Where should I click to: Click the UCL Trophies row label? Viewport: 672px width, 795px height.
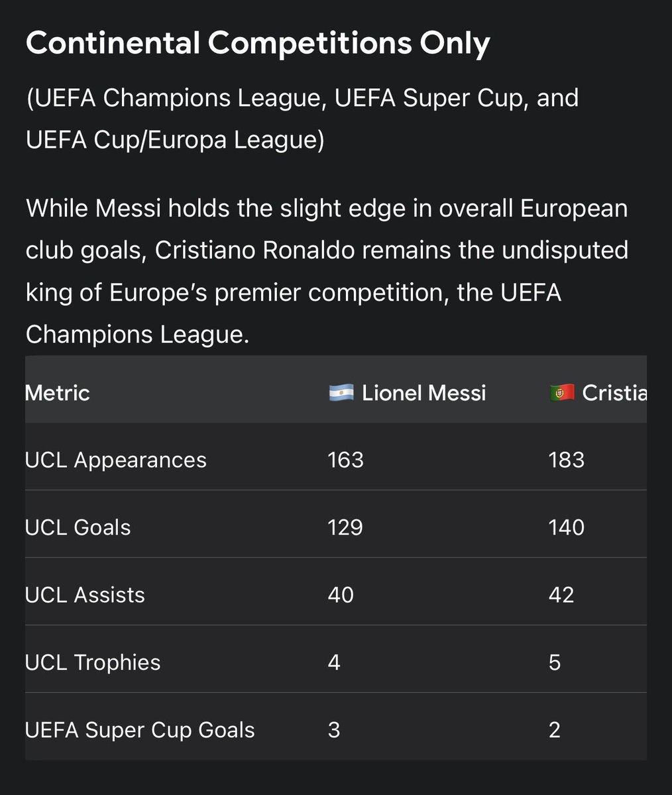tap(93, 662)
